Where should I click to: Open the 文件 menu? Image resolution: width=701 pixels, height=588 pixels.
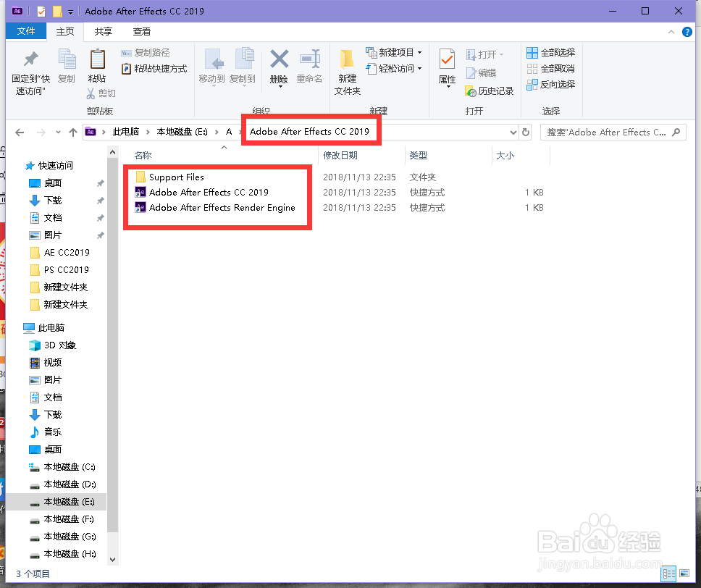point(25,31)
